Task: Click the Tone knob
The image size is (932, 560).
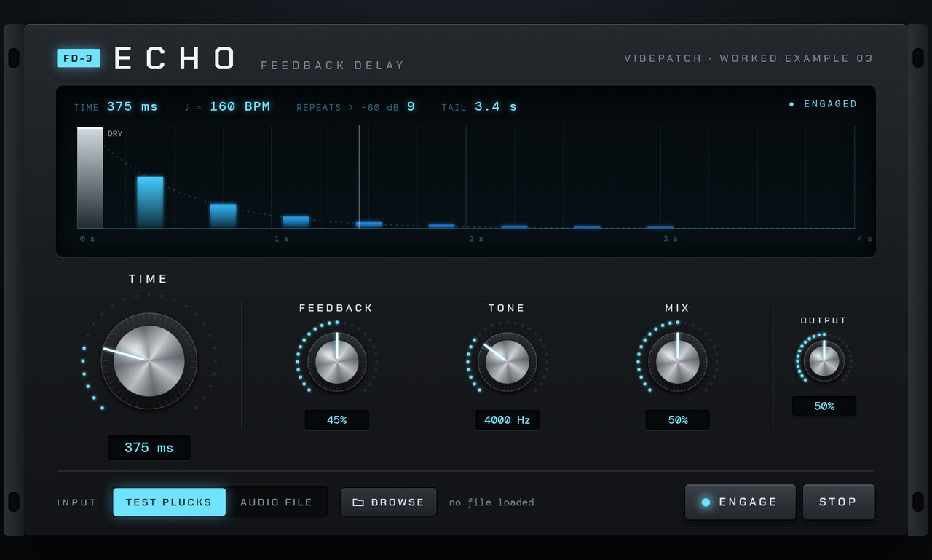Action: tap(508, 362)
